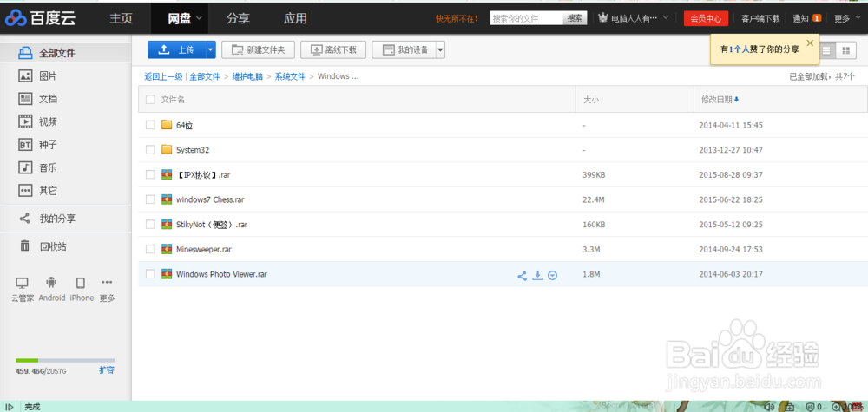Select the video icon in sidebar
This screenshot has height=412, width=868.
[25, 121]
